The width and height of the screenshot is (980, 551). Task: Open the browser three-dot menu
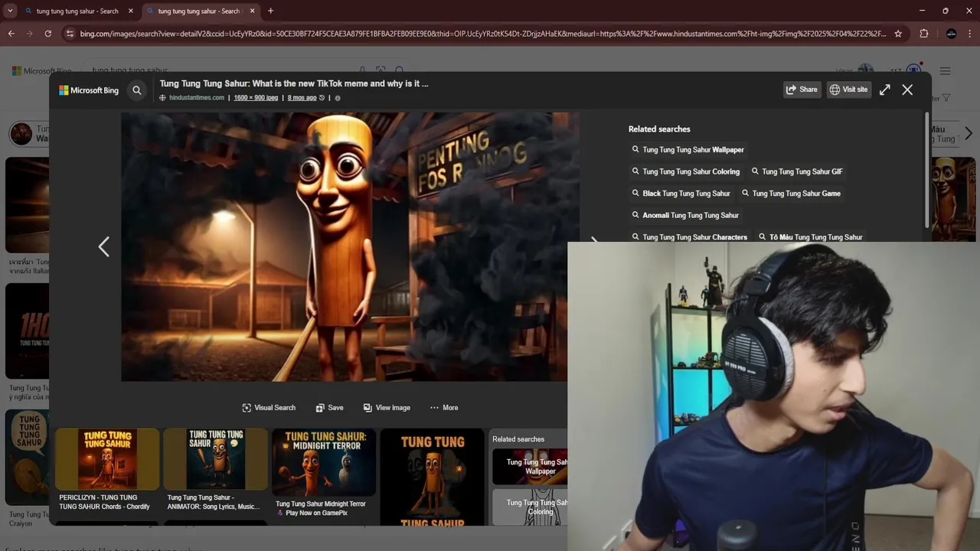(970, 34)
